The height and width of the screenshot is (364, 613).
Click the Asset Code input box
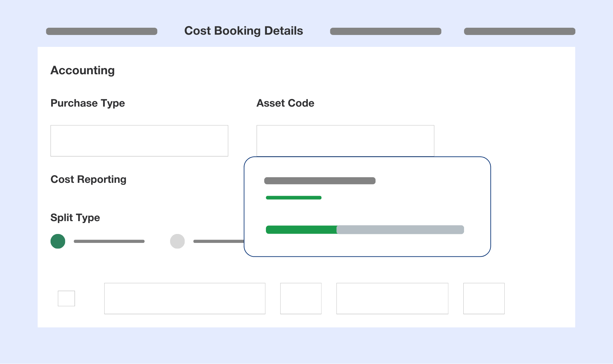345,141
